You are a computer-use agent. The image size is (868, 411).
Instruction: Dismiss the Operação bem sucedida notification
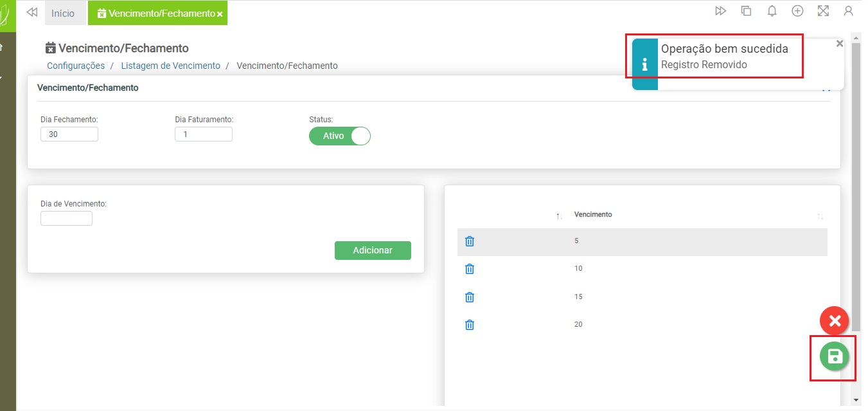pos(839,44)
